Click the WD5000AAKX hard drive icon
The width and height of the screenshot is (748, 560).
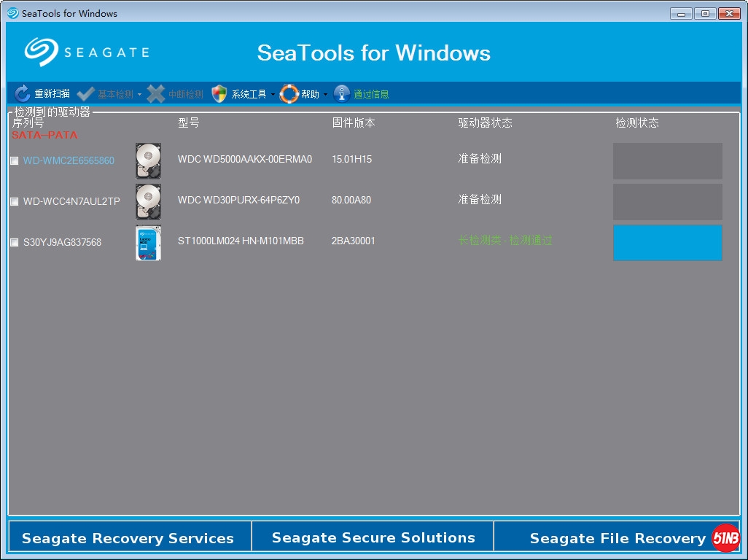(148, 160)
